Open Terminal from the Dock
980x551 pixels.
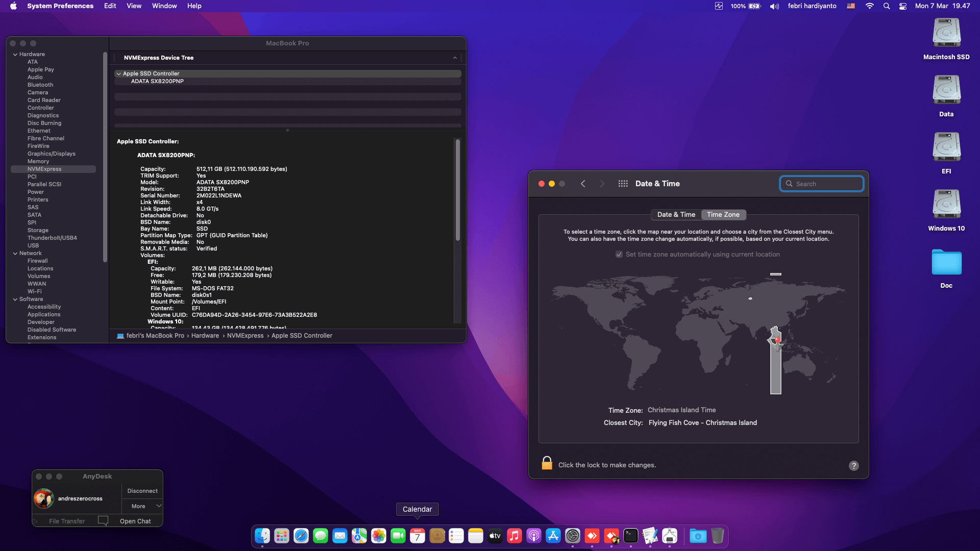(x=631, y=536)
